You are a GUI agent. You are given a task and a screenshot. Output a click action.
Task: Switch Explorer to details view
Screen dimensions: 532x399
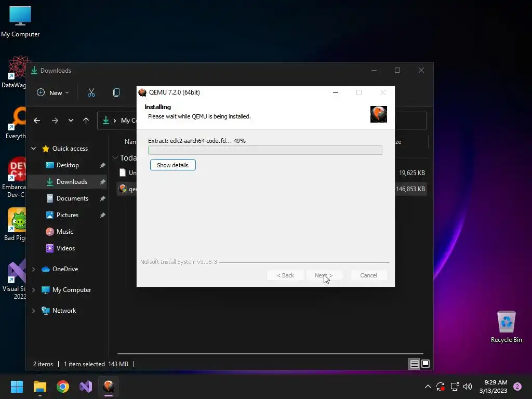(414, 364)
